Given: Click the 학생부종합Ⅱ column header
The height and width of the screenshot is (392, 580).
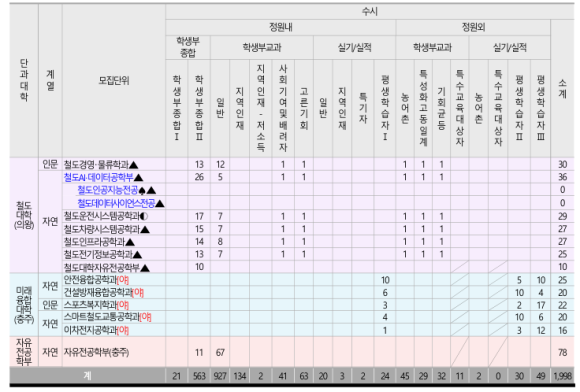Looking at the screenshot, I should [x=199, y=108].
